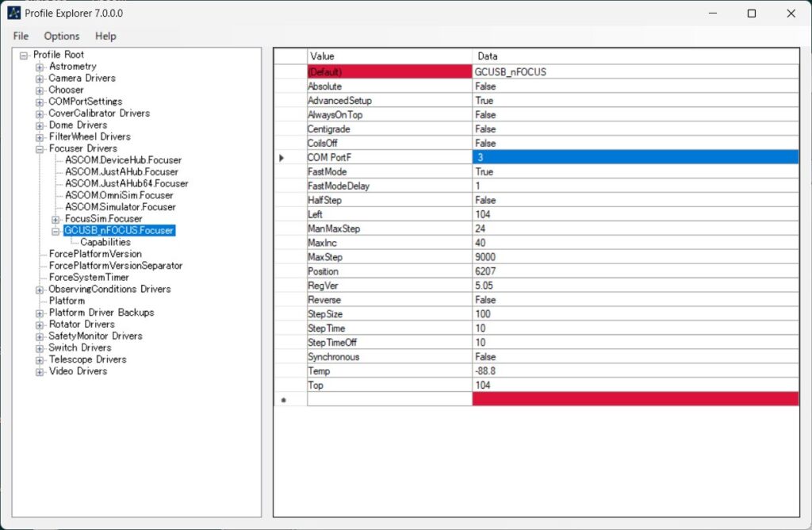Click the Data column header
Image resolution: width=812 pixels, height=530 pixels.
[634, 56]
